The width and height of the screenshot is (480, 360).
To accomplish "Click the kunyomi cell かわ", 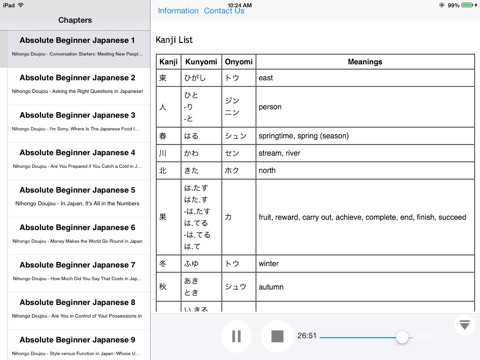I will pos(201,153).
